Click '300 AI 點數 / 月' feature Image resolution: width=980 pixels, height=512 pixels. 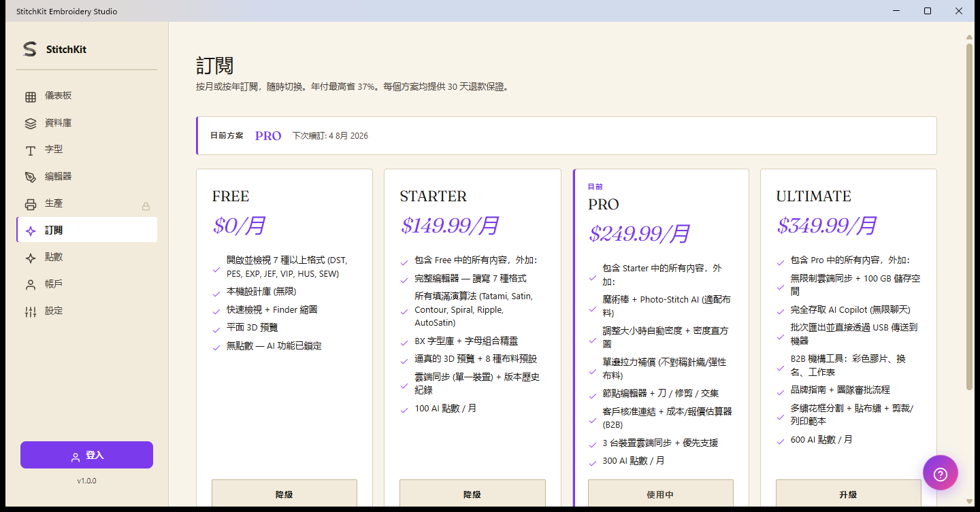634,461
